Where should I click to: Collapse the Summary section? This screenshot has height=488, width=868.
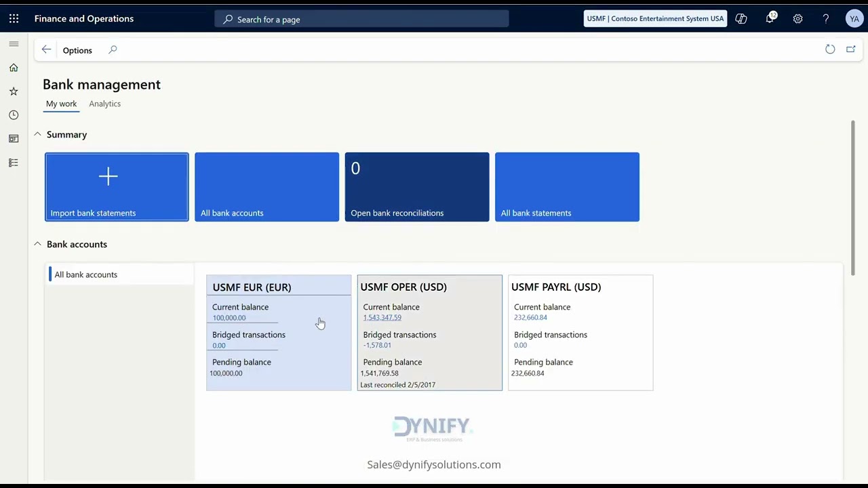(37, 134)
